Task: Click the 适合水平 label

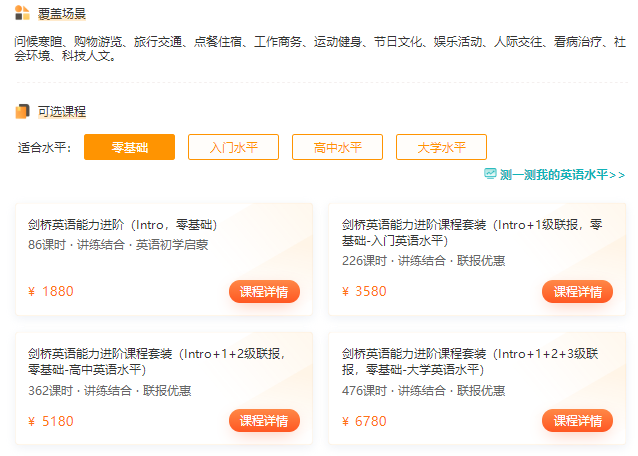Action: coord(45,148)
